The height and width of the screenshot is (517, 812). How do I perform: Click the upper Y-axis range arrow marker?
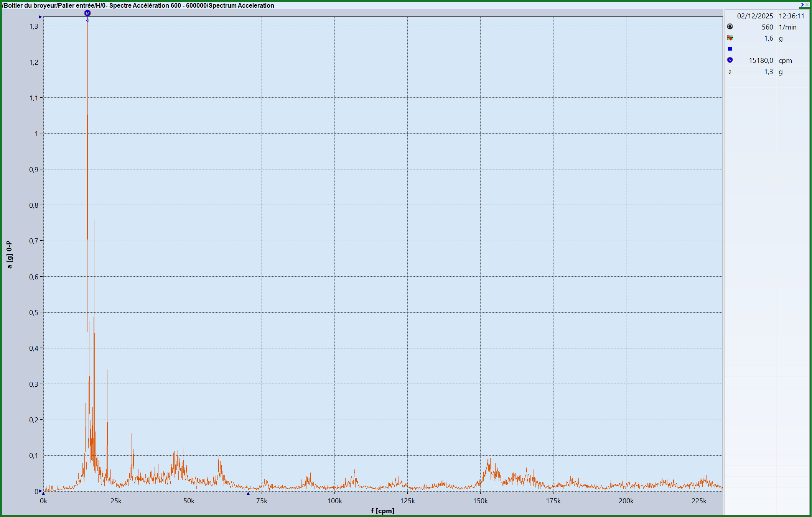coord(40,17)
